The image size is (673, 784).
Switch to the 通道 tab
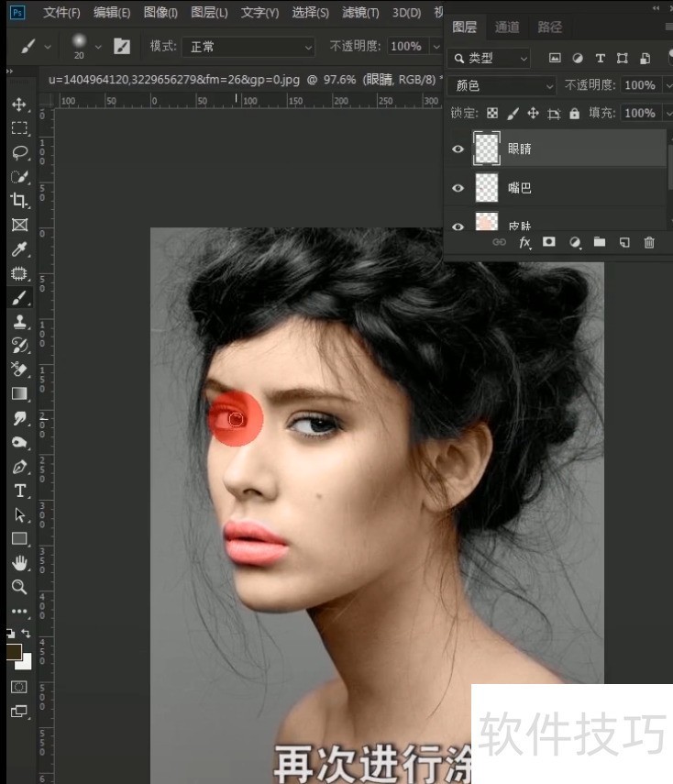click(506, 28)
